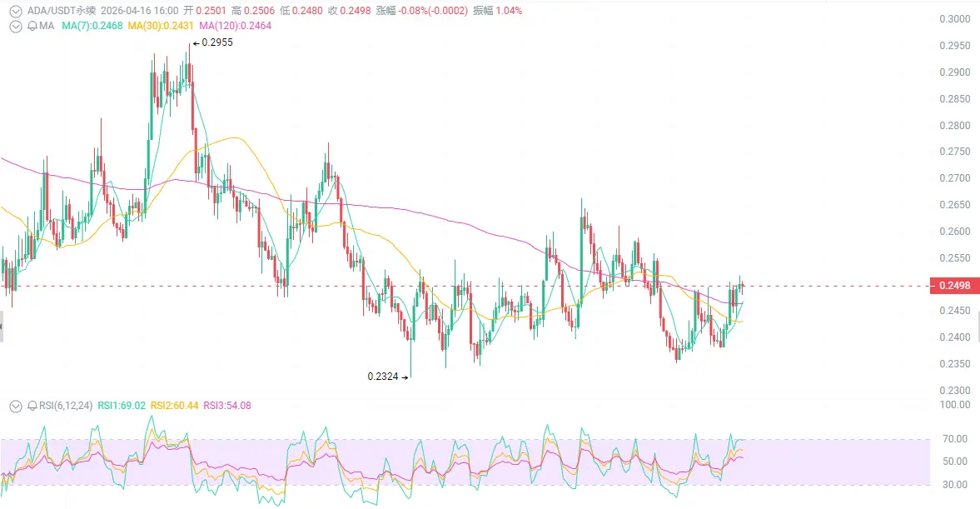Select the MA(120):0.2464 legend entry
980x509 pixels.
(235, 26)
